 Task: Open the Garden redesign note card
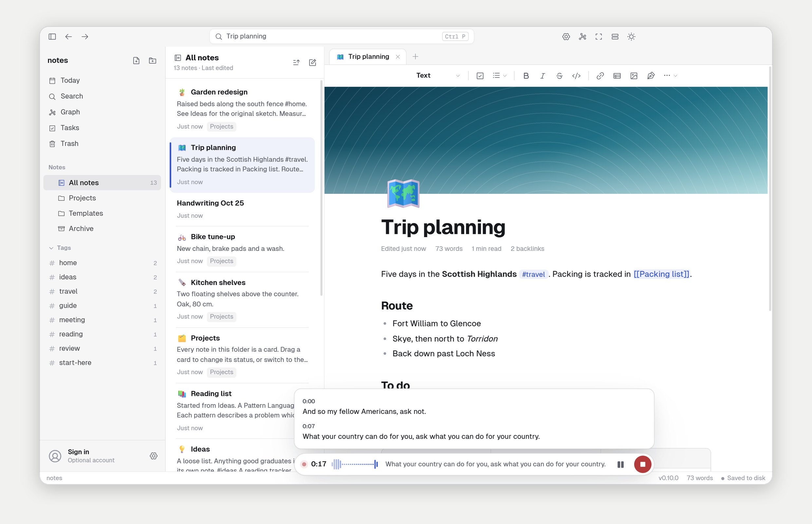(242, 110)
